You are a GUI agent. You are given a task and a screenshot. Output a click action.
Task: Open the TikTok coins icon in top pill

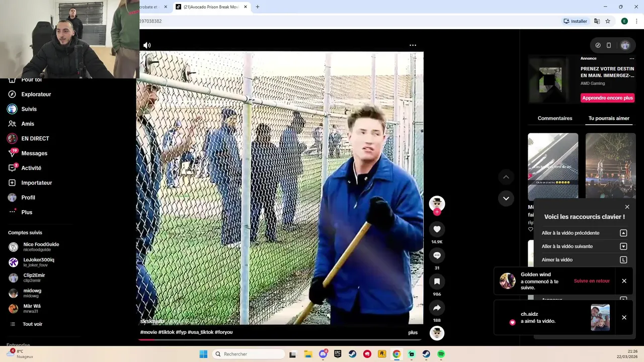click(598, 45)
